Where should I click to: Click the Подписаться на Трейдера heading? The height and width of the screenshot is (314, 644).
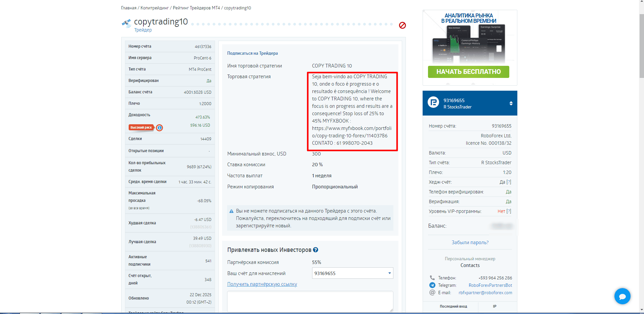click(x=252, y=53)
